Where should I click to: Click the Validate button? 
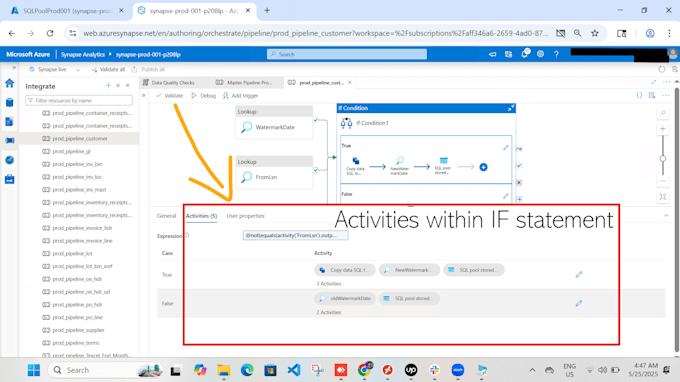point(170,95)
